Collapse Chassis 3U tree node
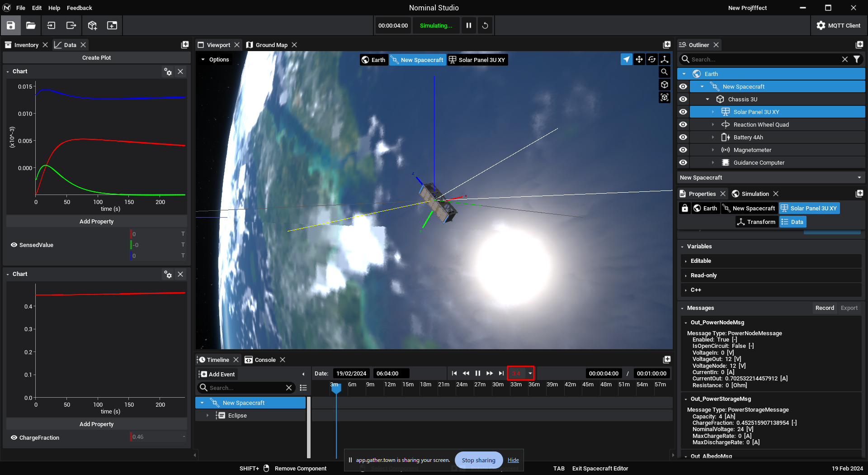Image resolution: width=868 pixels, height=475 pixels. 708,99
